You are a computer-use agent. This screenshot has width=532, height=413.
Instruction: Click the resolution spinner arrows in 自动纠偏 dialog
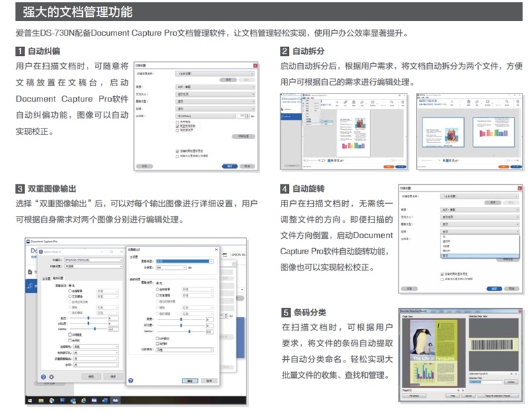[x=247, y=116]
